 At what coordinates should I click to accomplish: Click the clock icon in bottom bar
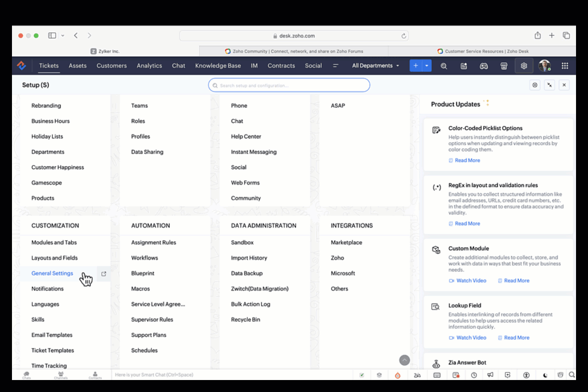(x=474, y=375)
